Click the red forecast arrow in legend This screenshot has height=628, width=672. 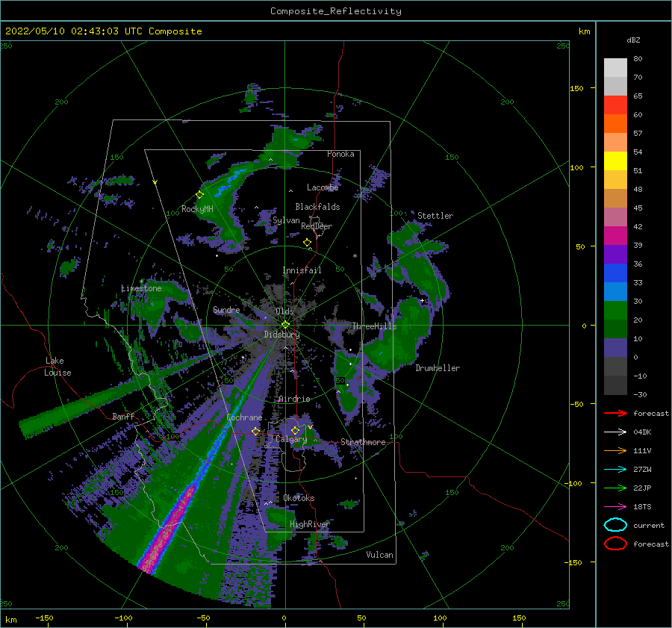click(x=615, y=413)
